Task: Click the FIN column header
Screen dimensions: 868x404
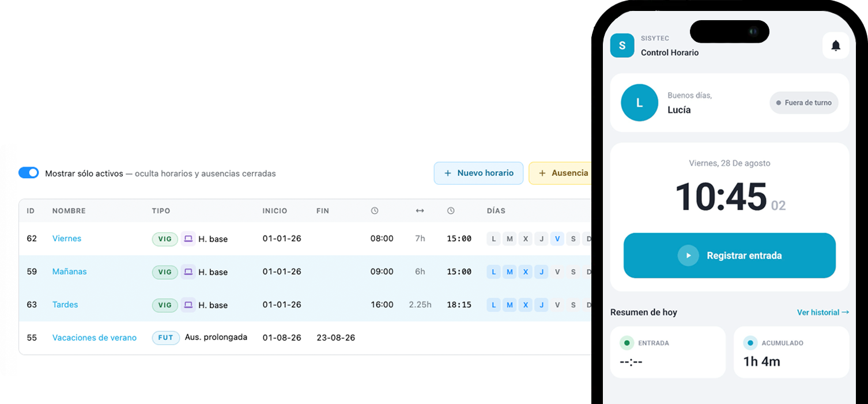Action: (x=323, y=211)
